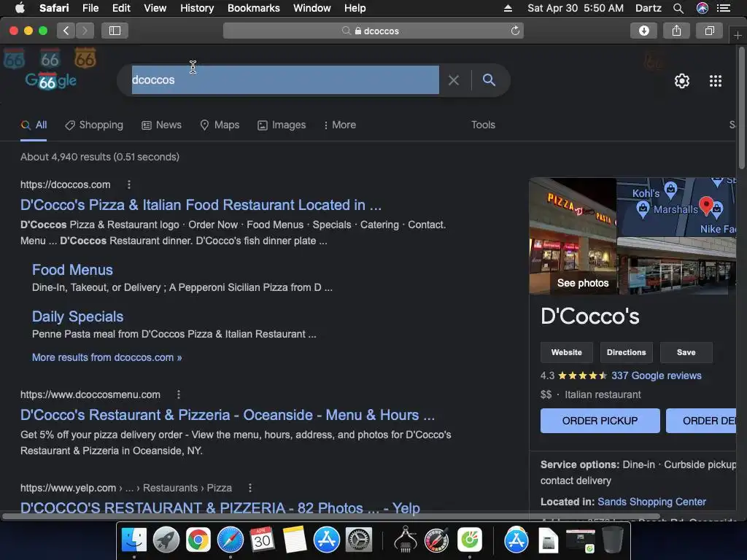This screenshot has height=560, width=747.
Task: Open the Yelp D'COCCO'S result link
Action: click(x=220, y=508)
